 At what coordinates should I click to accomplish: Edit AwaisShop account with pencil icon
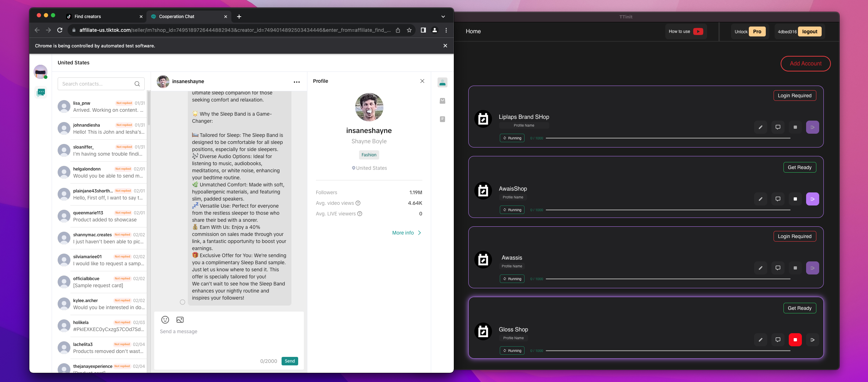[760, 199]
